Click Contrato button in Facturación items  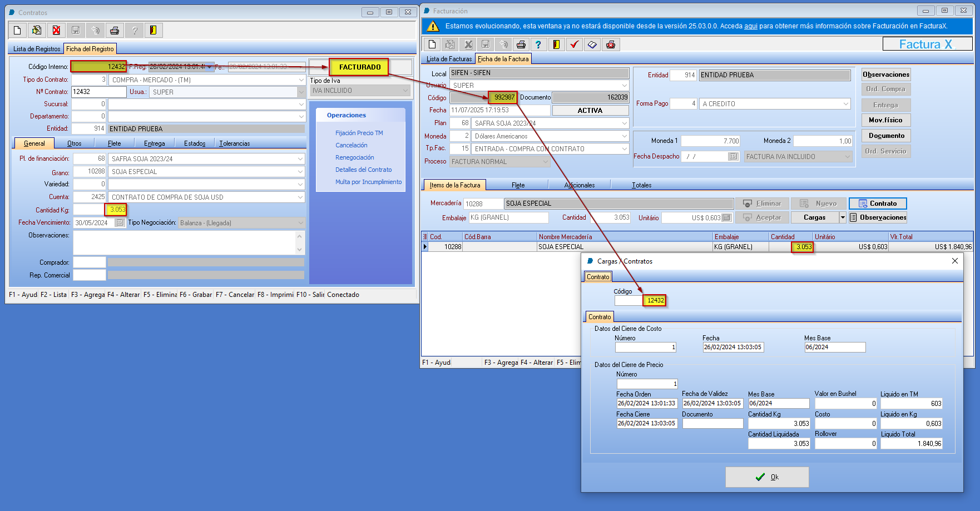[x=878, y=204]
